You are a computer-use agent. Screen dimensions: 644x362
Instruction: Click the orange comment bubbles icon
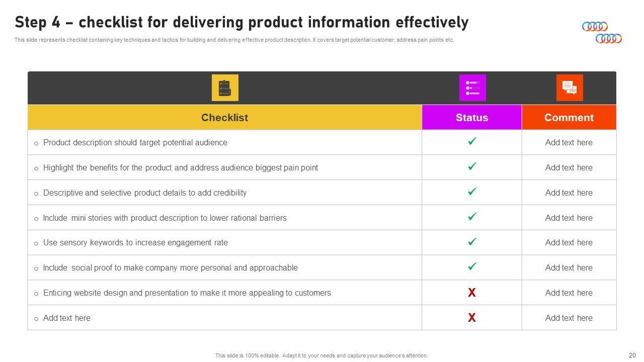click(570, 88)
